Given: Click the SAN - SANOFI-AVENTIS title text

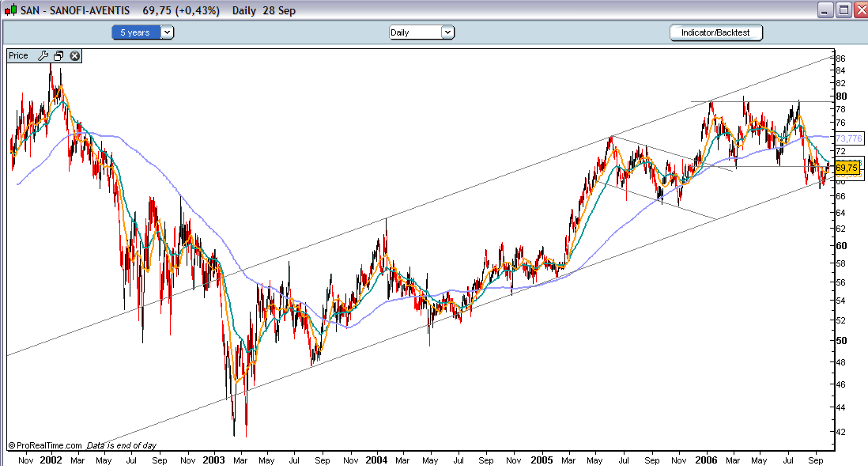Looking at the screenshot, I should (75, 10).
